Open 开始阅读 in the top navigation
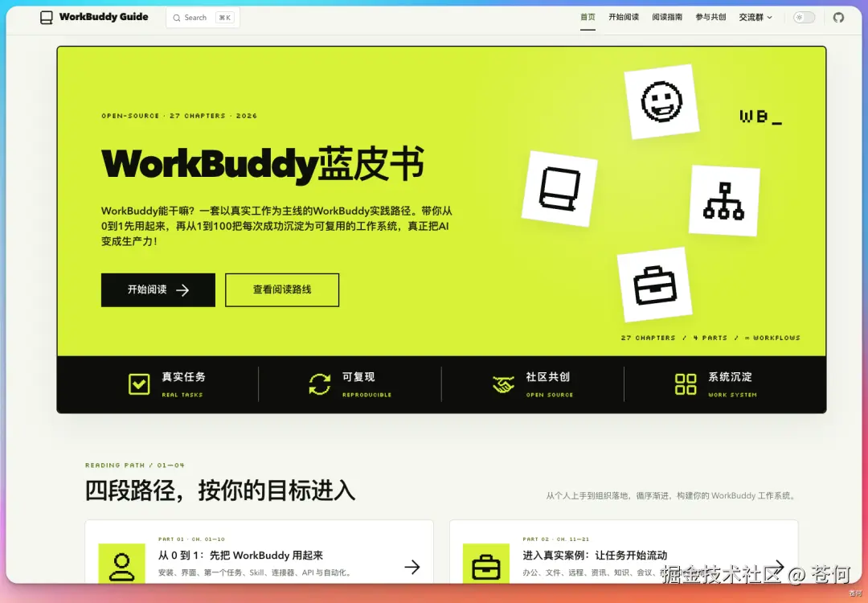 pyautogui.click(x=624, y=17)
